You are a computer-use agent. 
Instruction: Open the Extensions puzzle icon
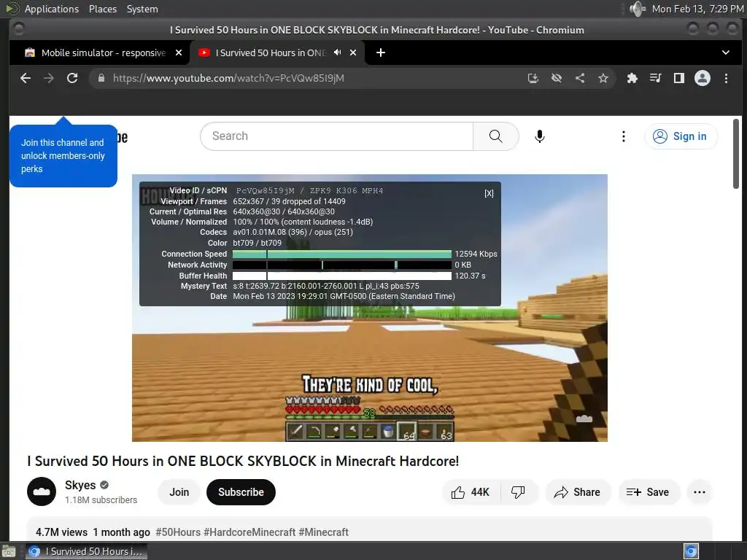point(632,78)
